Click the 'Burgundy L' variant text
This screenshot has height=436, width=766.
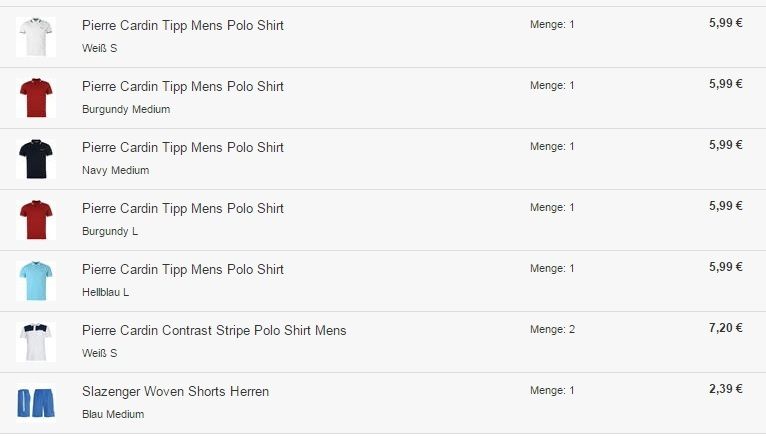[x=110, y=231]
